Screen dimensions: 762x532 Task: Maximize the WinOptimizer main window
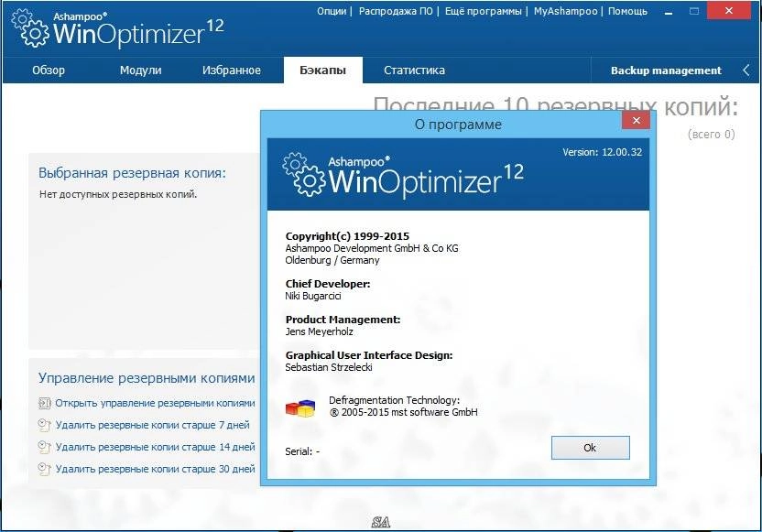[x=694, y=11]
